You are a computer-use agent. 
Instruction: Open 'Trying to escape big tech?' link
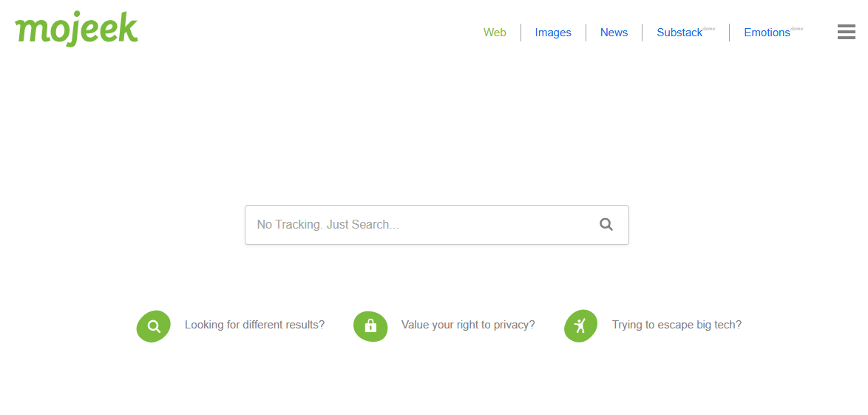(677, 325)
